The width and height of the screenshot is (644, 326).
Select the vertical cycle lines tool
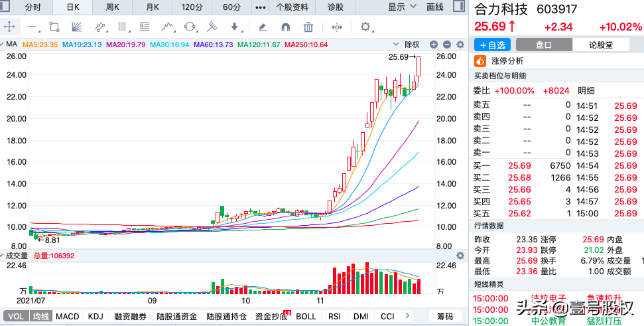coord(123,27)
